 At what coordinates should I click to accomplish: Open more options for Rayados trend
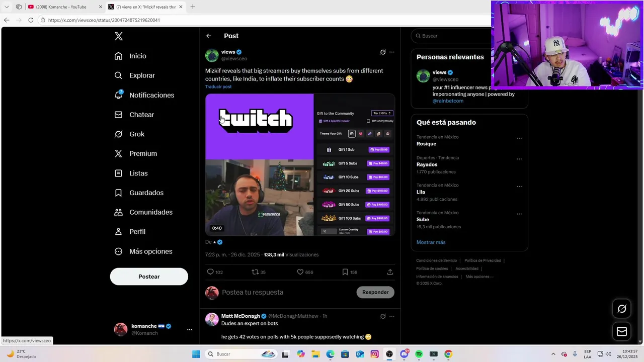519,159
